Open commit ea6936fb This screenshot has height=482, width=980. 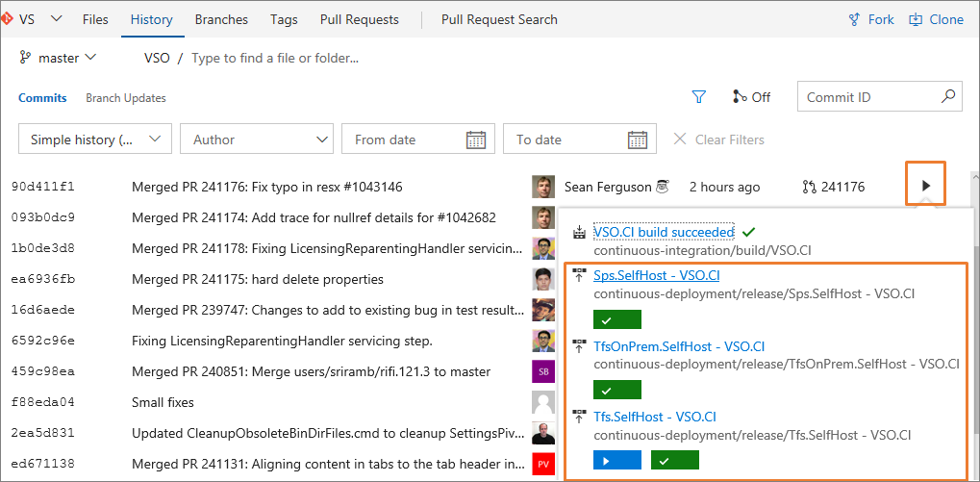(43, 279)
